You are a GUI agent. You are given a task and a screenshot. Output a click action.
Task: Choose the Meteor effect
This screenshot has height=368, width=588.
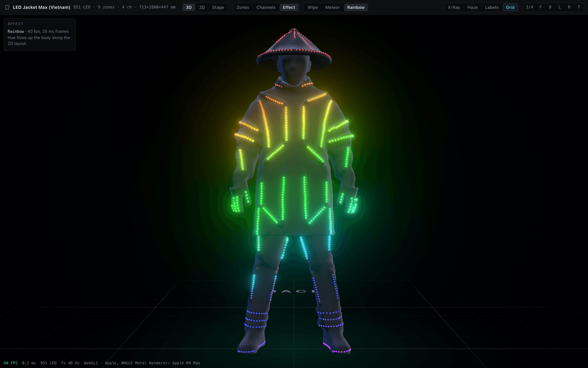click(x=332, y=7)
